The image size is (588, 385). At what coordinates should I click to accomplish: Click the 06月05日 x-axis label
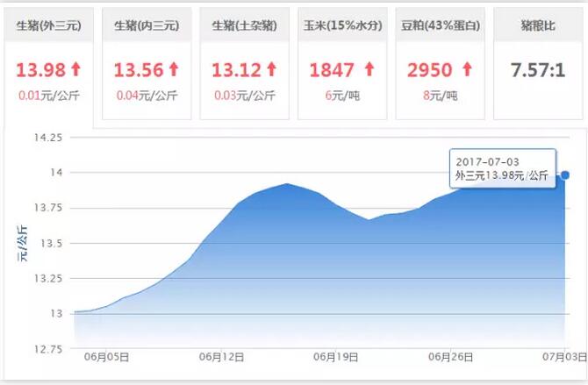[x=107, y=358]
